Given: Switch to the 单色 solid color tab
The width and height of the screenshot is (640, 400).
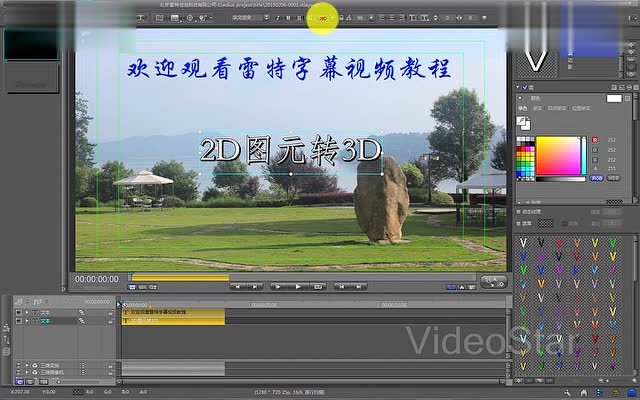Looking at the screenshot, I should tap(523, 109).
